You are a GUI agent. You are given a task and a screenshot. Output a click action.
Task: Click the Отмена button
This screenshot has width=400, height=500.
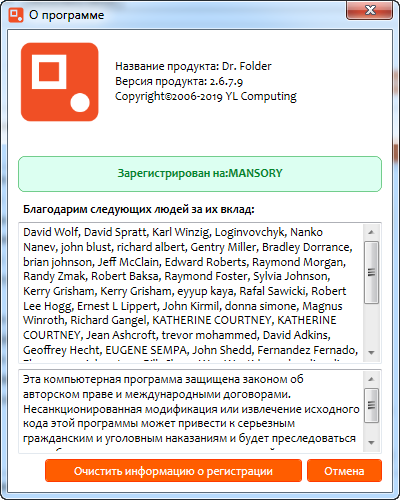344,471
